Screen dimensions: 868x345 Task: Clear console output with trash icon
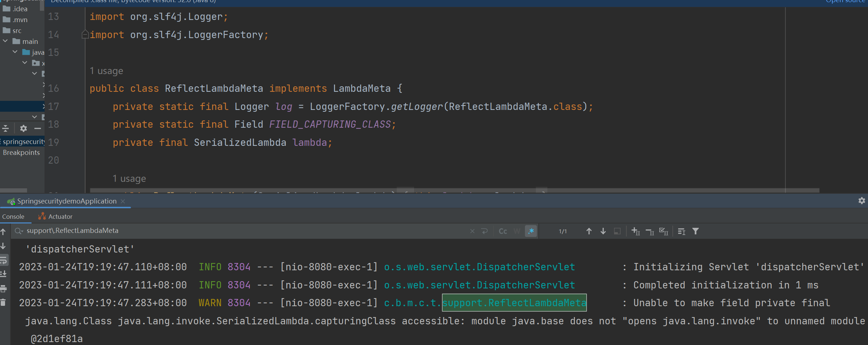coord(3,302)
